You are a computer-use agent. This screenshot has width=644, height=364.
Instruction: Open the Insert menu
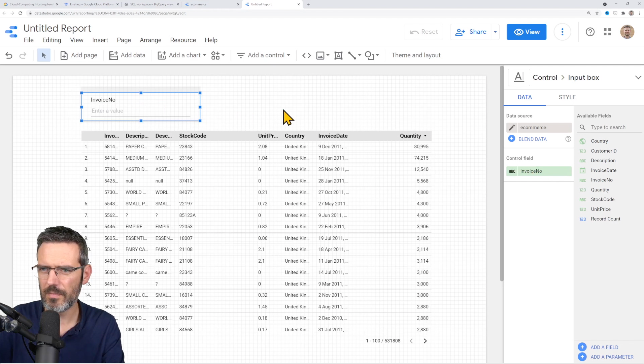coord(100,40)
